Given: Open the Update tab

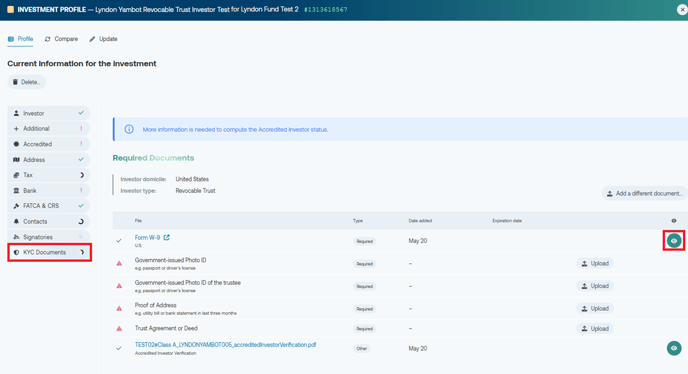Looking at the screenshot, I should 104,39.
